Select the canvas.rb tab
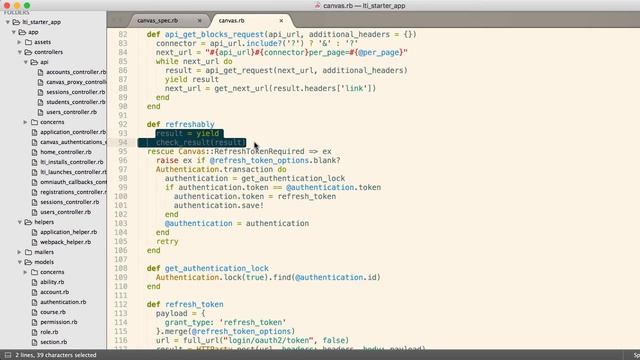This screenshot has width=640, height=360. point(231,20)
